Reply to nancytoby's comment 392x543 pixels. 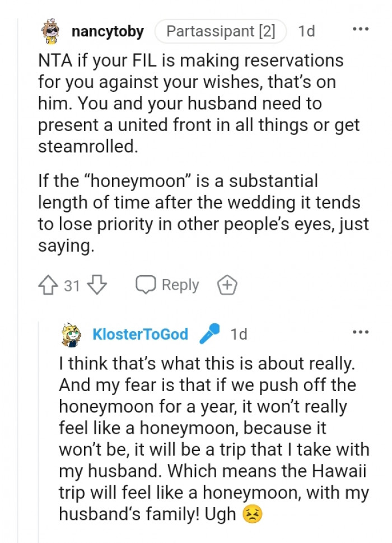click(x=168, y=285)
